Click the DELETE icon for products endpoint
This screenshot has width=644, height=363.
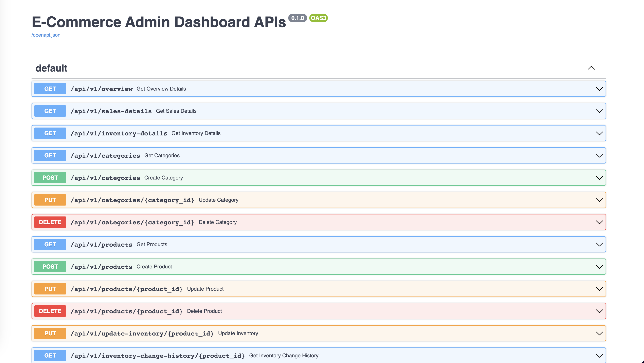tap(50, 311)
